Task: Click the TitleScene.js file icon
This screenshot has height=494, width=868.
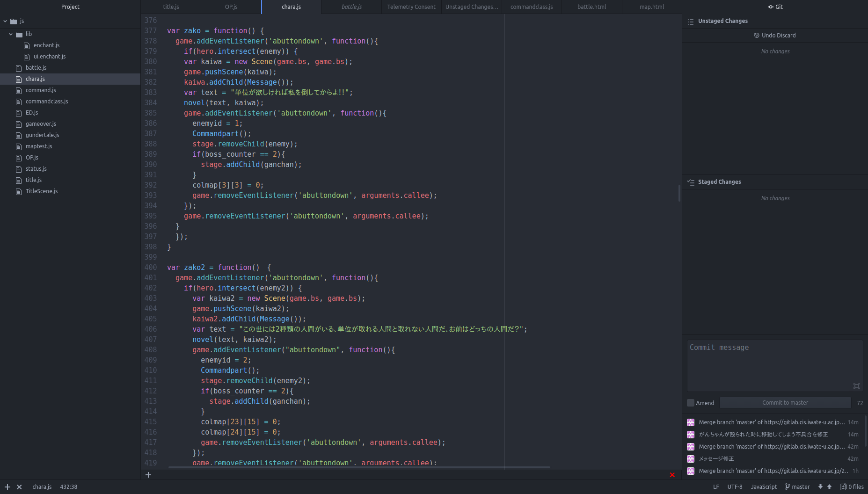Action: click(x=19, y=191)
